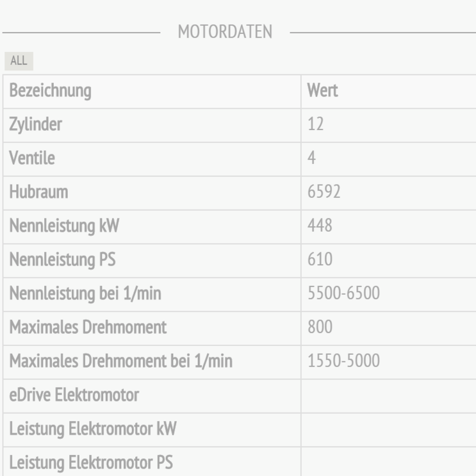The width and height of the screenshot is (476, 476).
Task: Click the Nennleistung kW label
Action: coord(63,227)
